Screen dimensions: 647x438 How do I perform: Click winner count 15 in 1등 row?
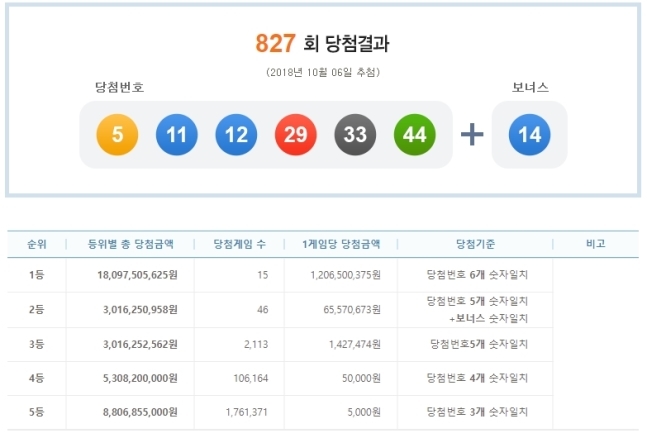(263, 275)
